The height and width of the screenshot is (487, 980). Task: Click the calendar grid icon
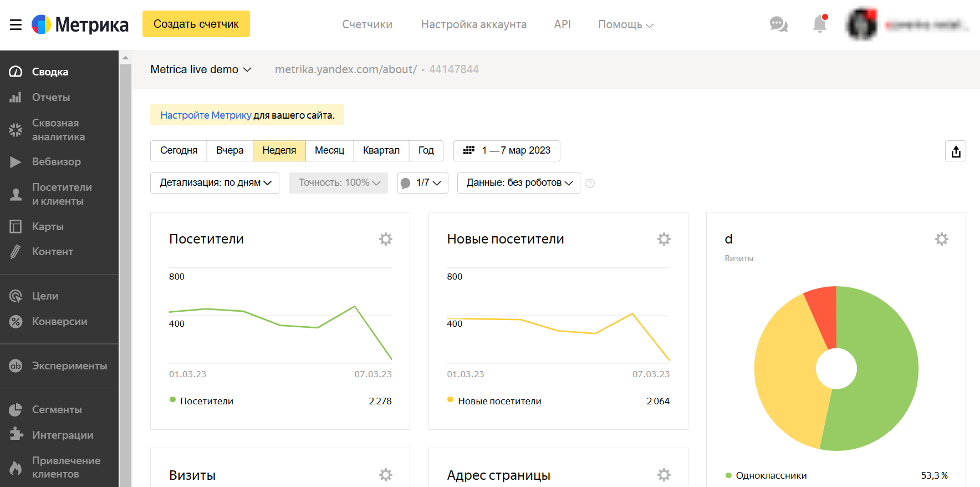tap(469, 150)
